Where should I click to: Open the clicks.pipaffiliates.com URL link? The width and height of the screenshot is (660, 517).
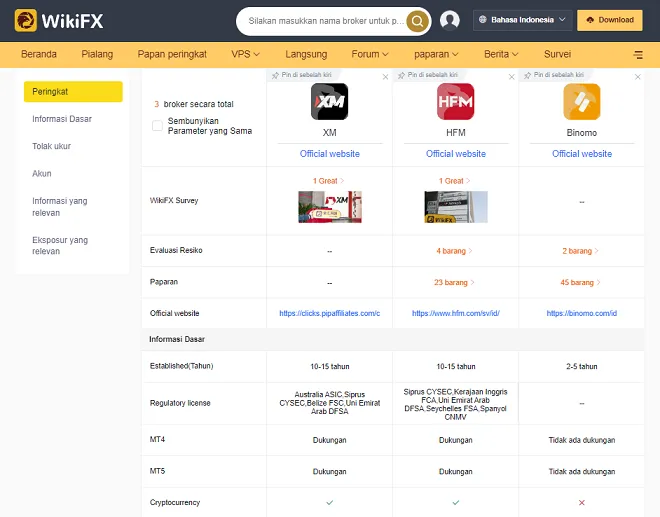(330, 313)
